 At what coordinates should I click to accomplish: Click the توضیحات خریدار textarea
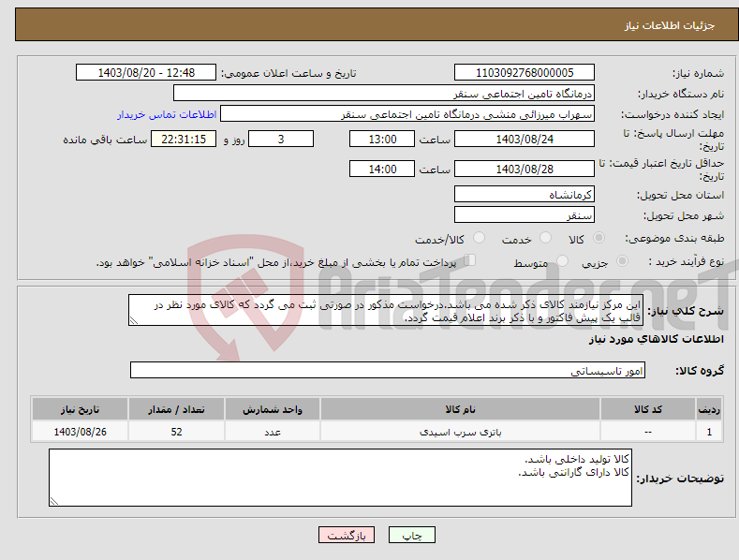340,478
